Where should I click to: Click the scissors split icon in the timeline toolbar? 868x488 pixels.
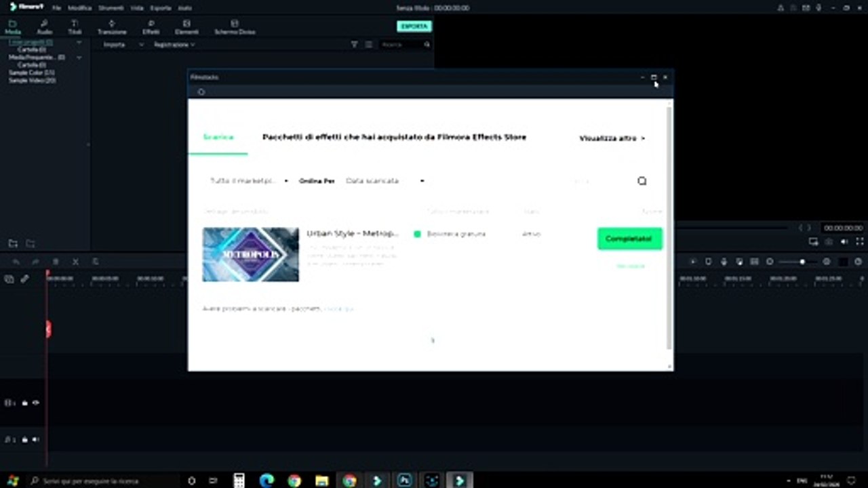[75, 262]
